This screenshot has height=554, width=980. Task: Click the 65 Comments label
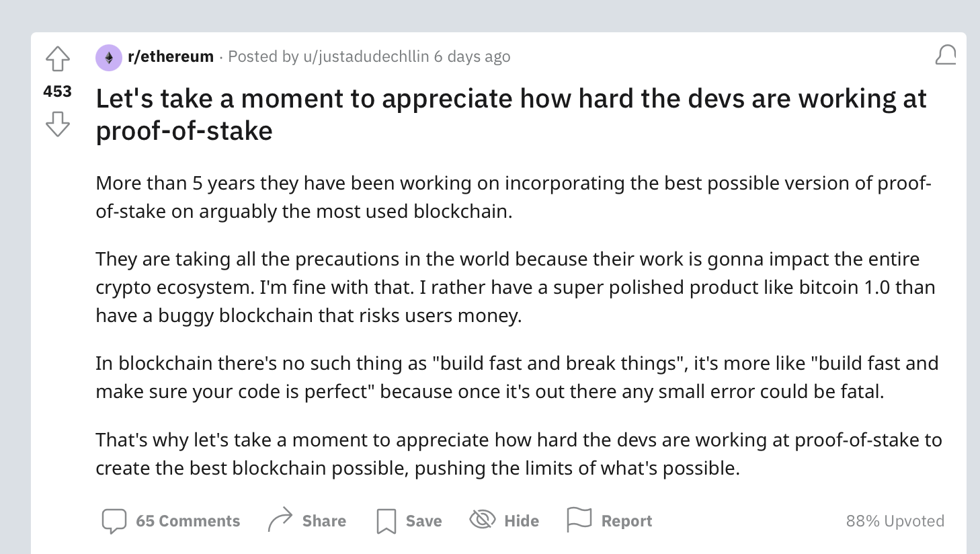point(188,521)
